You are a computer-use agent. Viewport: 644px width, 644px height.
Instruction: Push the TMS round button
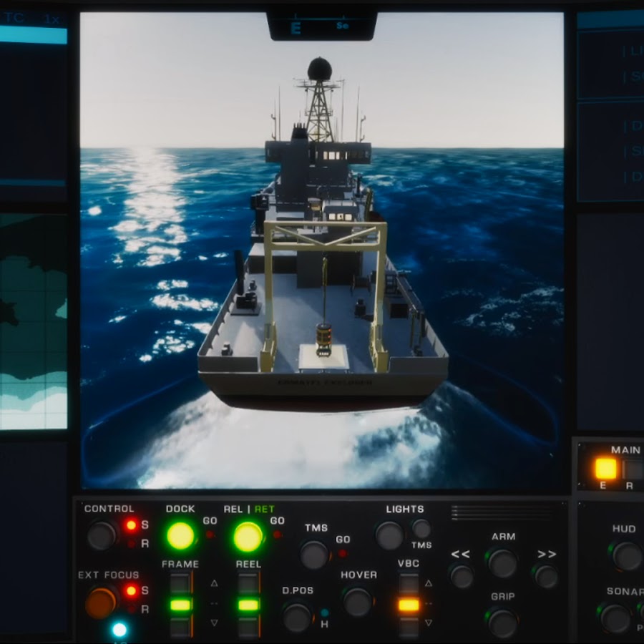(313, 555)
